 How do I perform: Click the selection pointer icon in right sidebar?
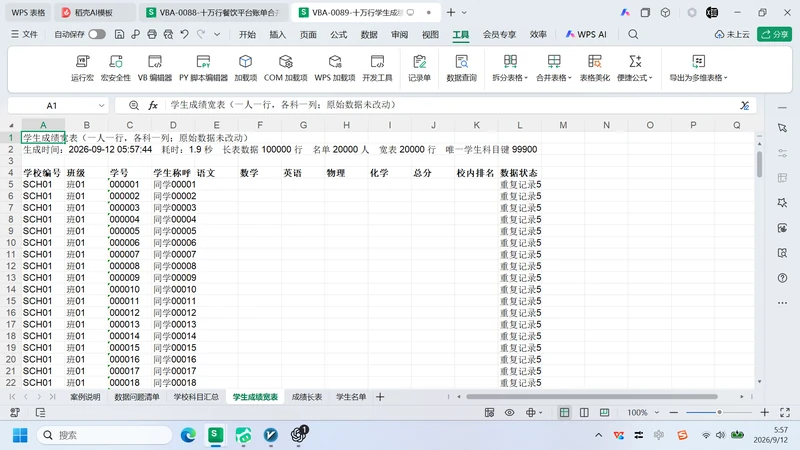pyautogui.click(x=782, y=128)
